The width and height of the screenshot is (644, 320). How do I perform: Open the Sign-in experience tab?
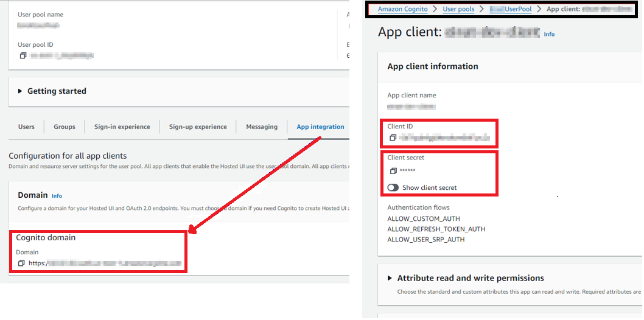(x=122, y=127)
